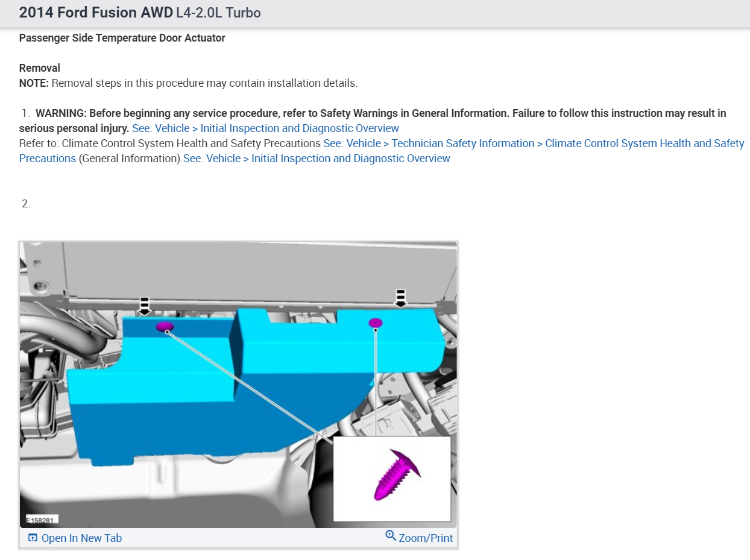Click 'Refer to: Climate Control System Health' text
750x560 pixels.
[170, 143]
